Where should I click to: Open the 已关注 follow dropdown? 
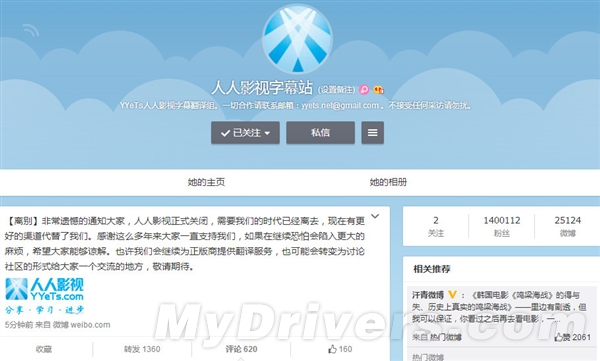click(245, 133)
